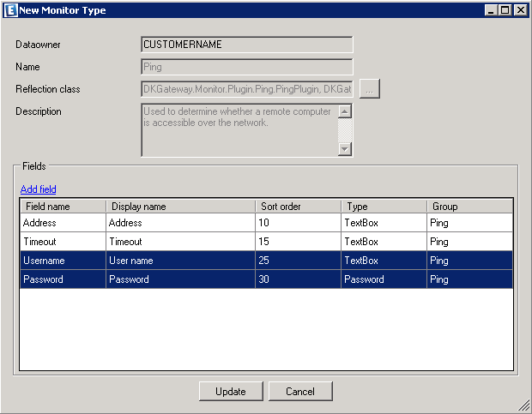
Task: Click the Reflection class text field
Action: (x=246, y=88)
